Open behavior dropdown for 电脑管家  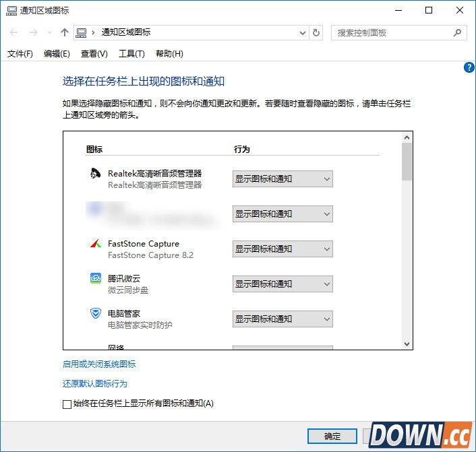pos(282,319)
